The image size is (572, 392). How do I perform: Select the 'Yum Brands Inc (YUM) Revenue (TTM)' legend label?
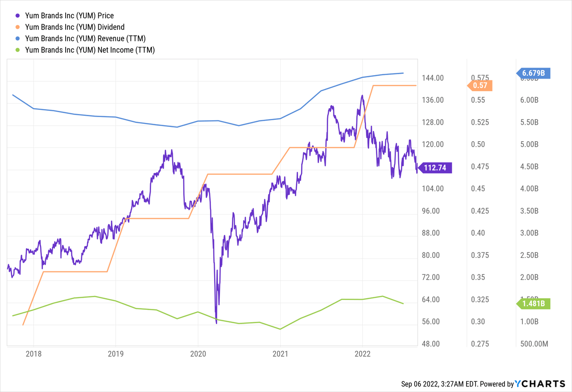(85, 38)
